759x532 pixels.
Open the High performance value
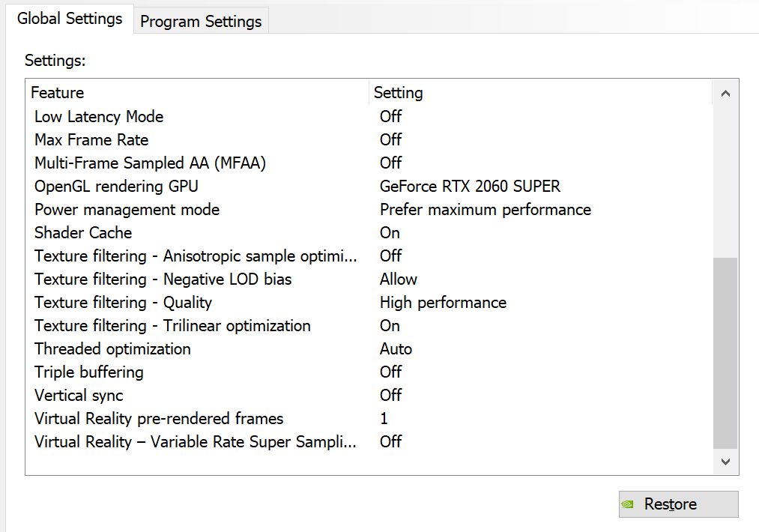(x=443, y=303)
